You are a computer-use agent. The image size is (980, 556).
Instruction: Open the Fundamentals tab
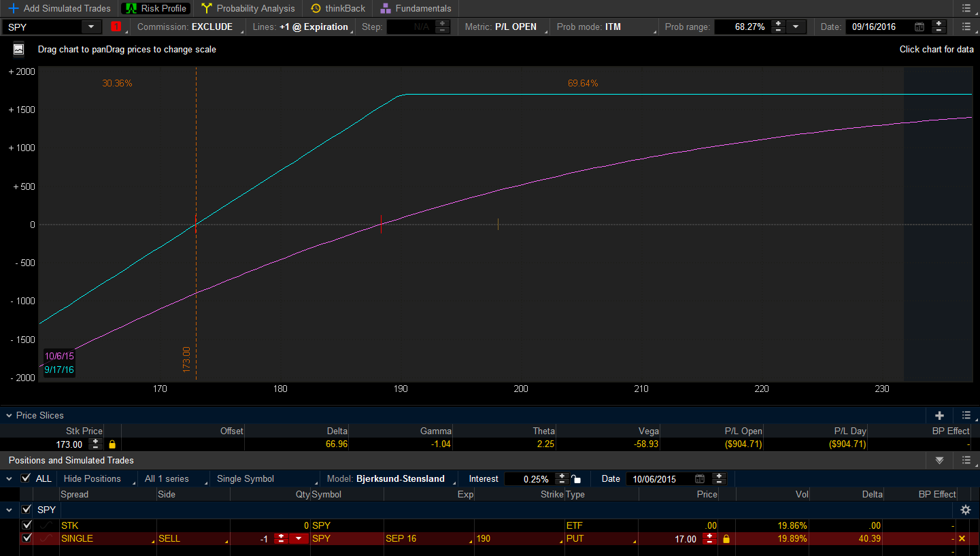click(x=416, y=8)
